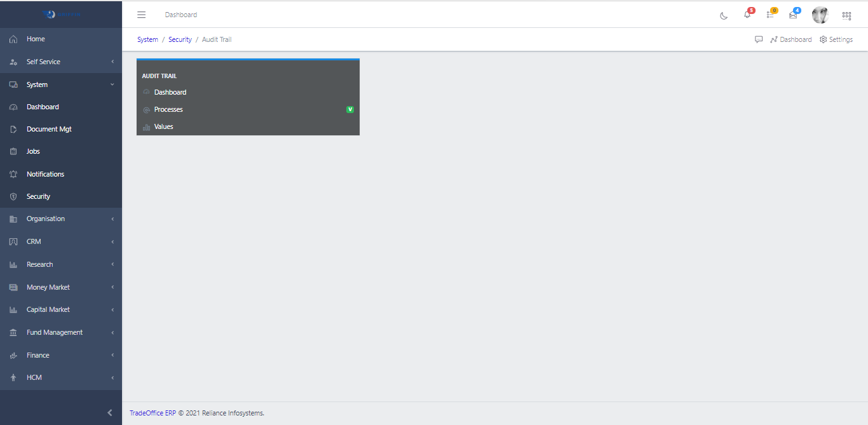Open the TradeOffice ERP footer link
868x425 pixels.
coord(152,412)
